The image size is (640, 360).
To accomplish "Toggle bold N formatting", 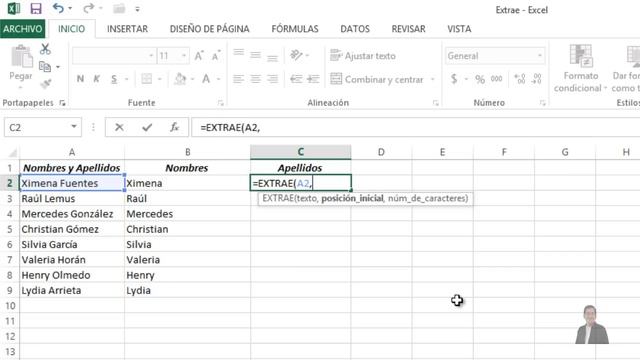I will pos(80,79).
